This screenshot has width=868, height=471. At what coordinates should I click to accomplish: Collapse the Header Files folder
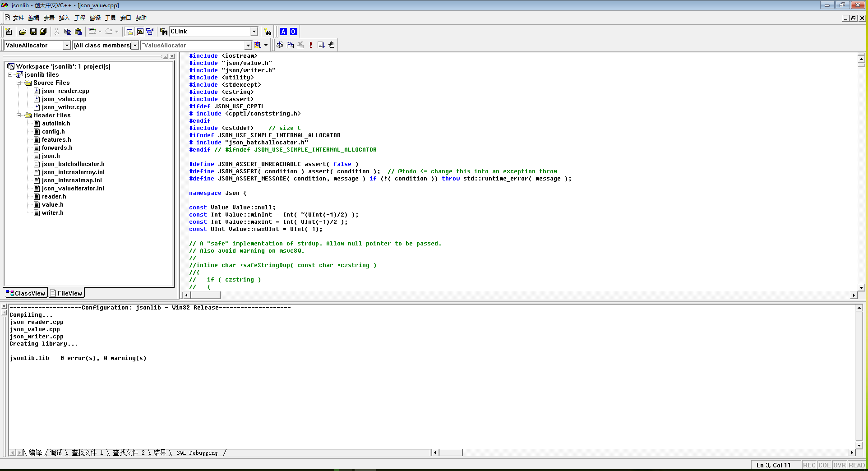click(x=19, y=115)
